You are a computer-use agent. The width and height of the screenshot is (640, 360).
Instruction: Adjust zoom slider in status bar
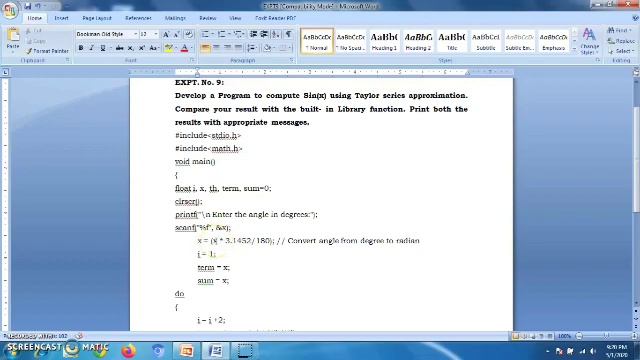pos(606,336)
